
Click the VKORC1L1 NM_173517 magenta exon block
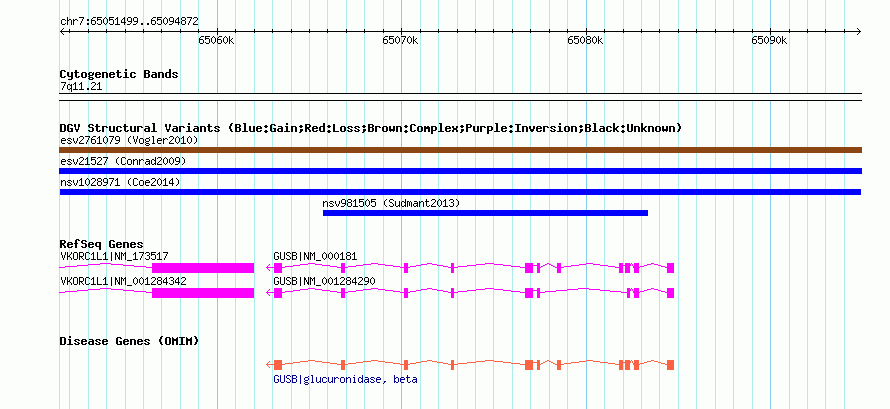coord(203,268)
